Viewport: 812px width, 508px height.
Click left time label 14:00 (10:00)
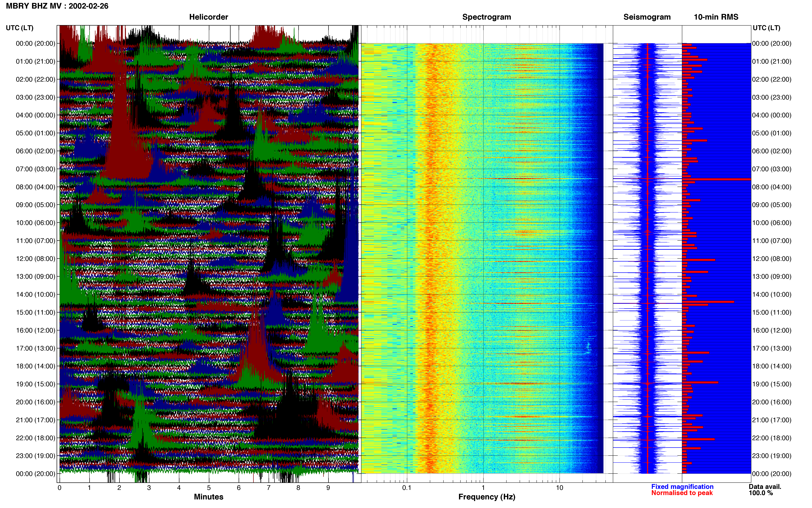click(36, 295)
